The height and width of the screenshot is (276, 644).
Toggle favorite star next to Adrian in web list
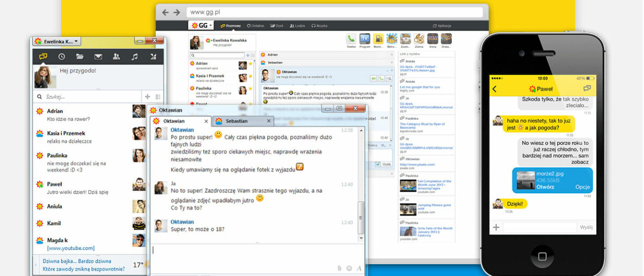point(250,64)
